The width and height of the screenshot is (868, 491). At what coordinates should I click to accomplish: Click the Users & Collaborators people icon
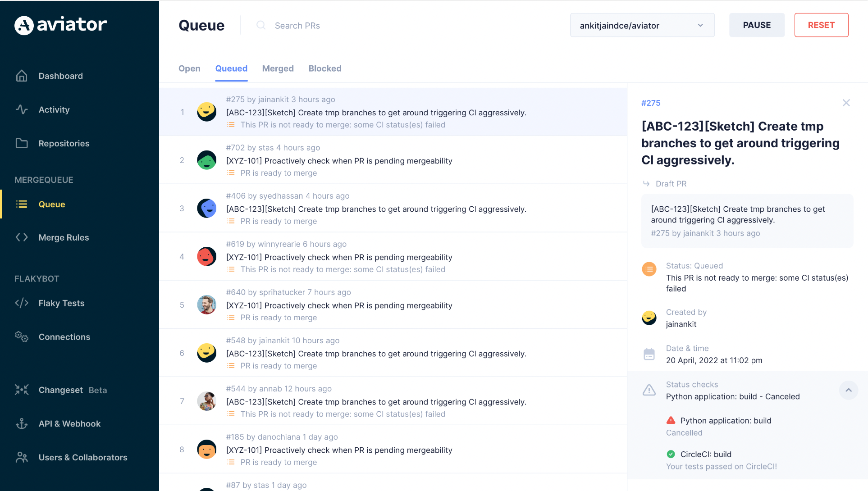tap(22, 457)
